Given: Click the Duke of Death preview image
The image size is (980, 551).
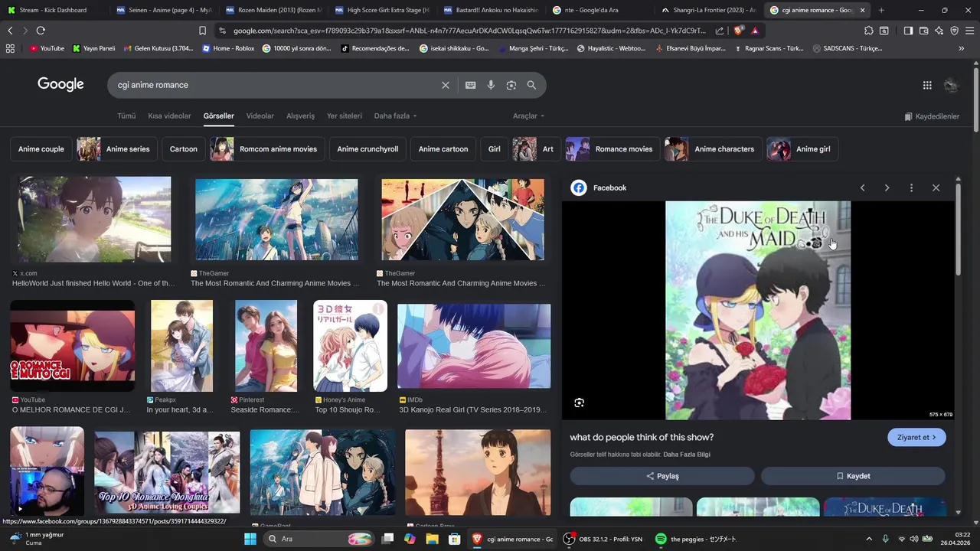Looking at the screenshot, I should [758, 310].
